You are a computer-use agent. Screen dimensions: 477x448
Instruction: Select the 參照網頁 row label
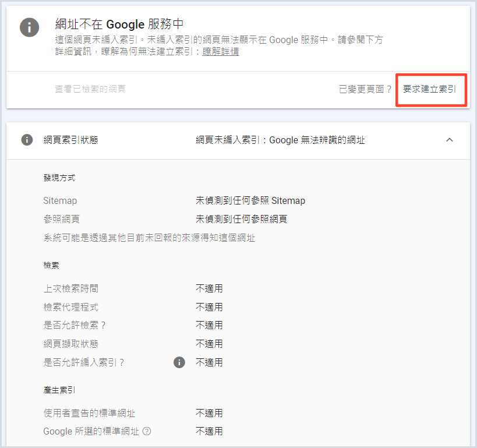click(x=62, y=219)
